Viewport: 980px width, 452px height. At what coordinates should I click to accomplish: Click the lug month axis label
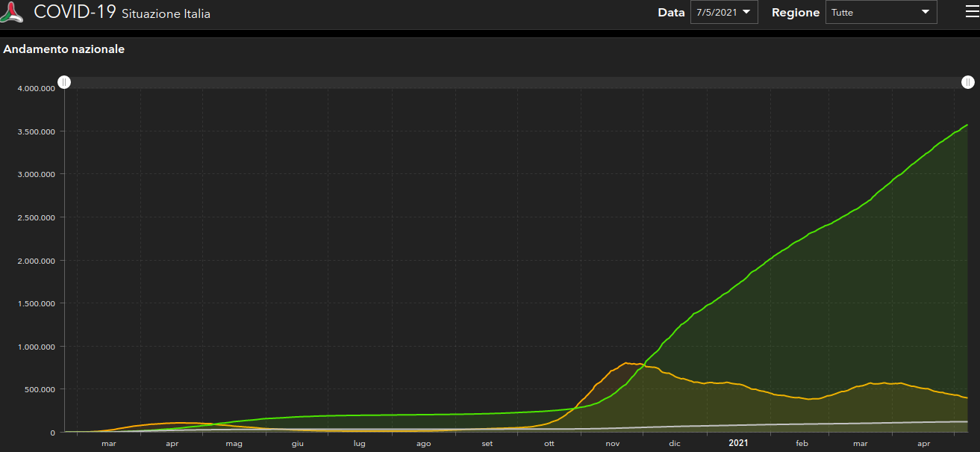pos(360,444)
